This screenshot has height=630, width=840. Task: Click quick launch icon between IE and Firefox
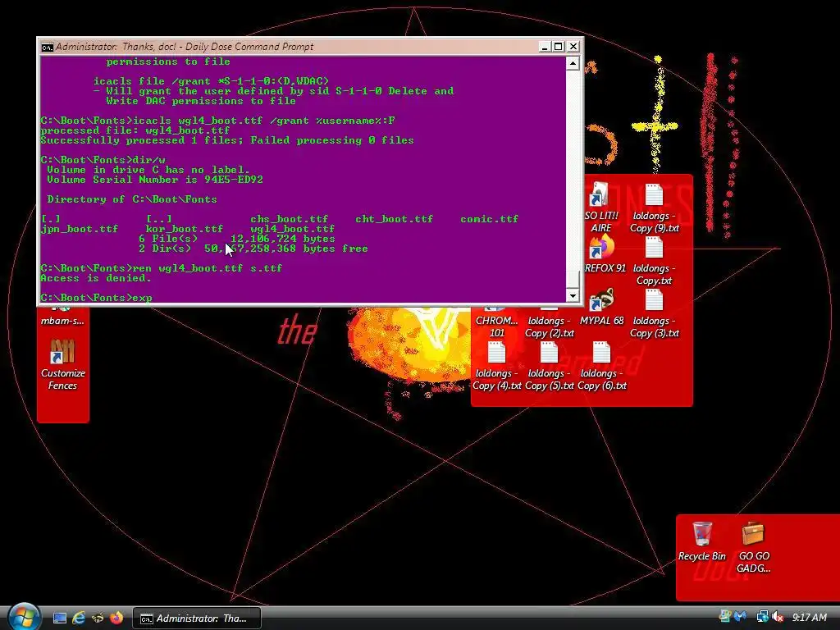98,619
